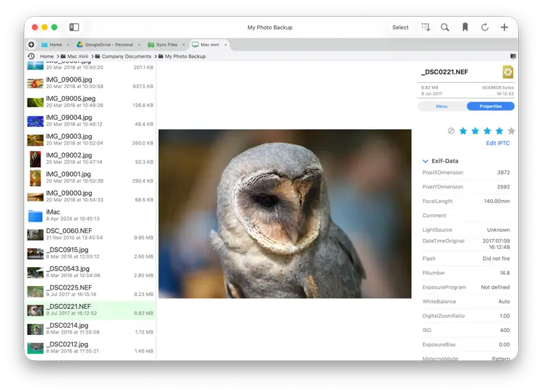
Task: Click the Edit IPTC link
Action: (x=497, y=144)
